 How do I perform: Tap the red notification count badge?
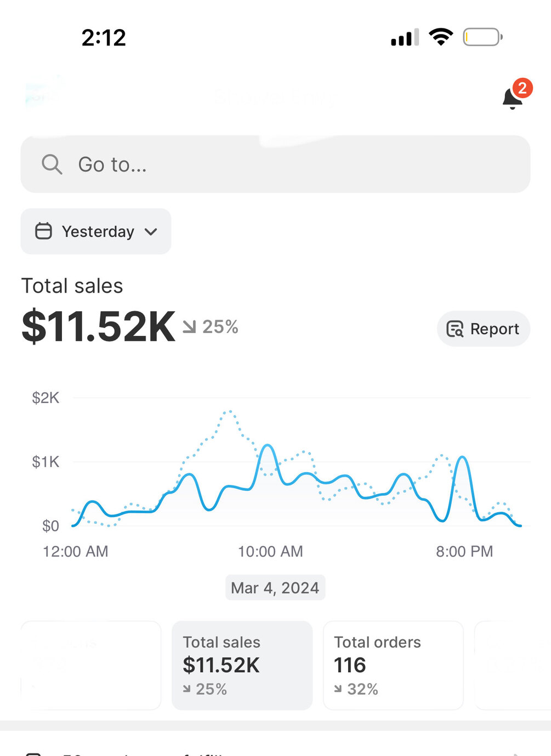[522, 88]
